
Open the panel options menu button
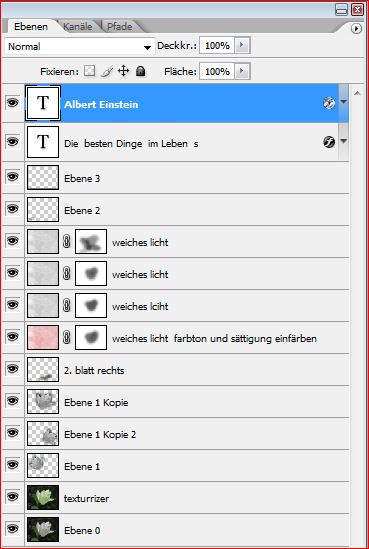pyautogui.click(x=356, y=28)
